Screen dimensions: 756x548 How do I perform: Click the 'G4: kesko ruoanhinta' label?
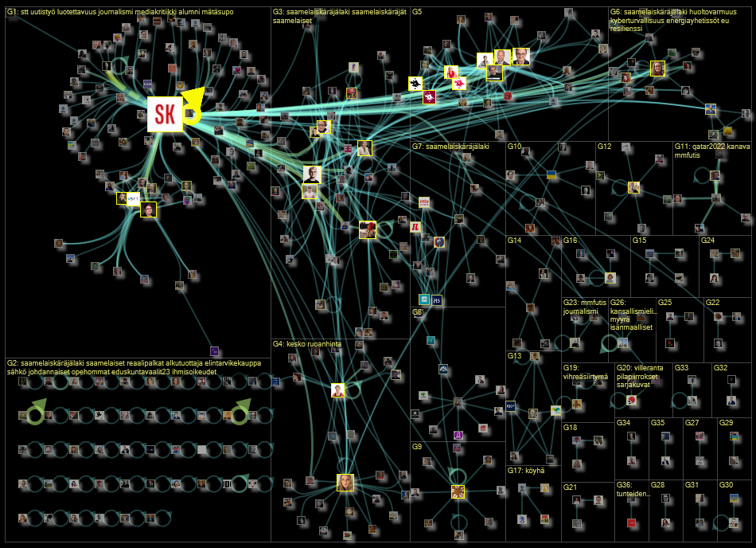pyautogui.click(x=306, y=344)
